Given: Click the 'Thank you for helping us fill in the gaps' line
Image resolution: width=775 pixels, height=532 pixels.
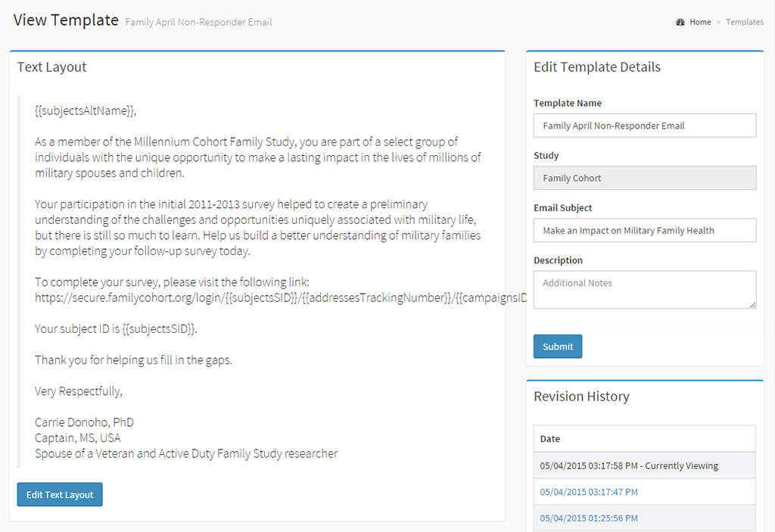Looking at the screenshot, I should point(133,360).
